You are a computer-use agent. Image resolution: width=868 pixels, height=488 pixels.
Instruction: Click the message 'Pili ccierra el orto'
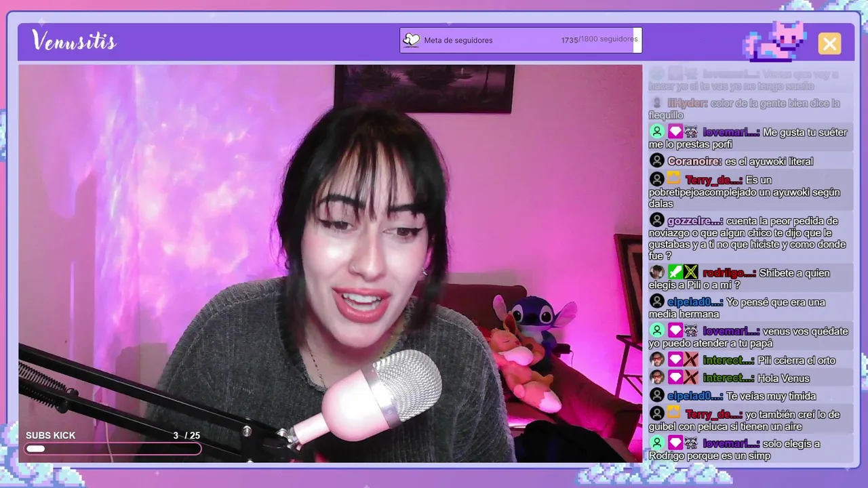tap(796, 361)
